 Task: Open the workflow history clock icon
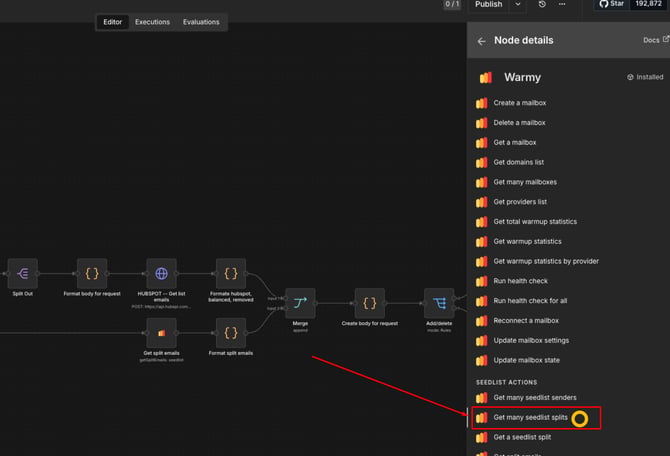tap(542, 4)
